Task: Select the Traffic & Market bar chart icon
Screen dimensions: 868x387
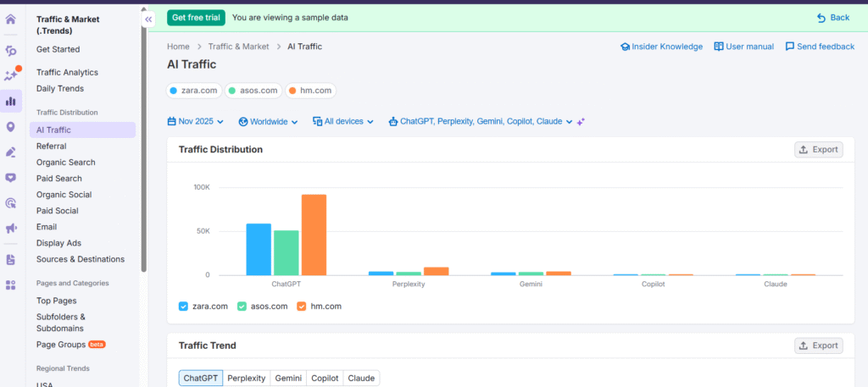Action: pyautogui.click(x=11, y=102)
